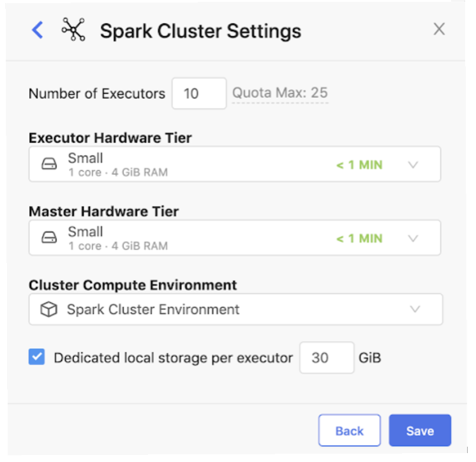Click the blue back chevron arrow
The width and height of the screenshot is (476, 462).
pos(38,29)
